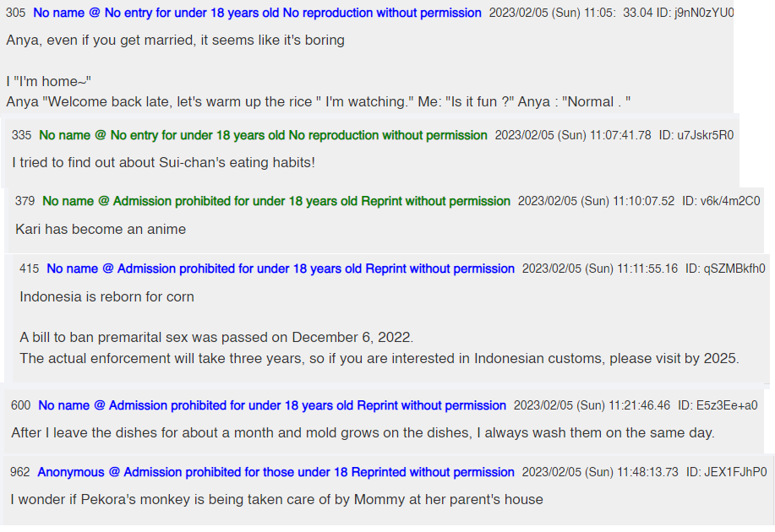Open the green poster name of post 379
Image resolution: width=775 pixels, height=532 pixels.
(x=276, y=201)
